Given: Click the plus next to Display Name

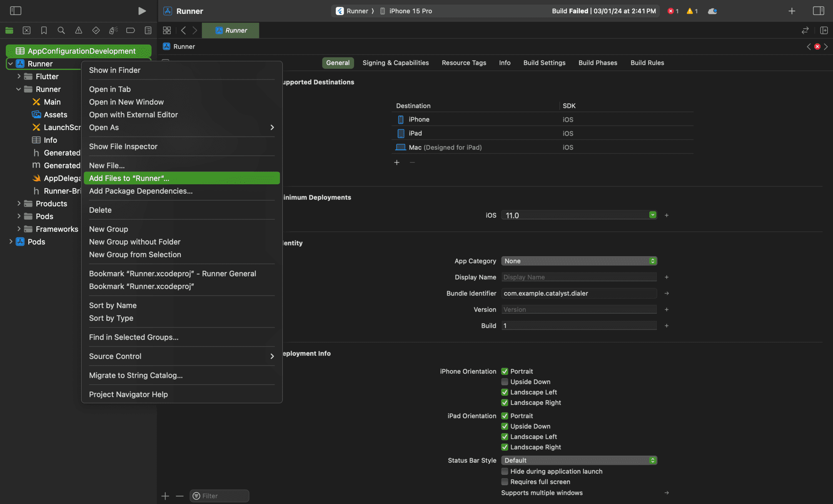Looking at the screenshot, I should 666,277.
